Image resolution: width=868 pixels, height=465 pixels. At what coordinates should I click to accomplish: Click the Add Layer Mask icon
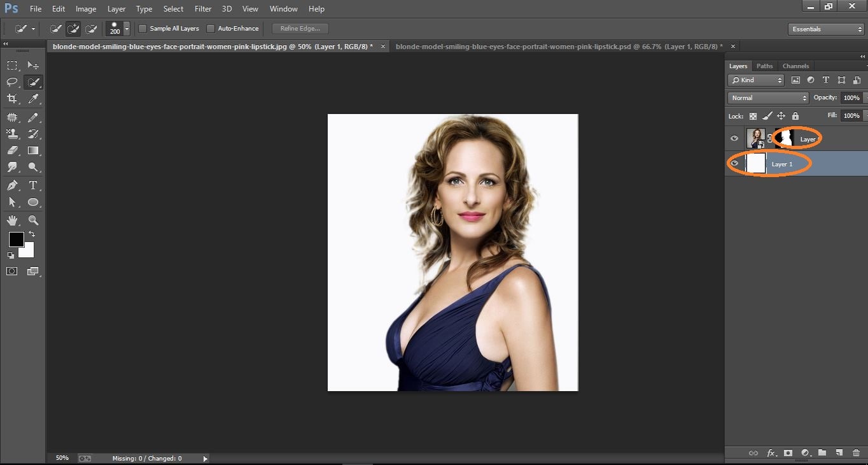788,453
